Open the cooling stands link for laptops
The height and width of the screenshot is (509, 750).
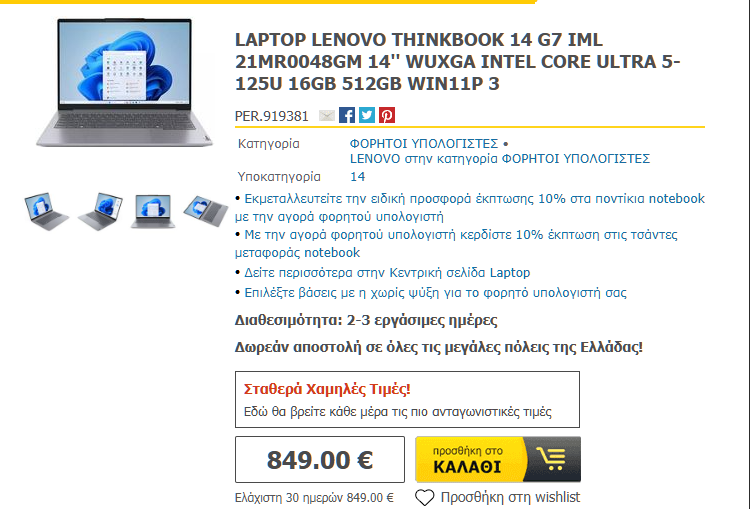point(435,293)
